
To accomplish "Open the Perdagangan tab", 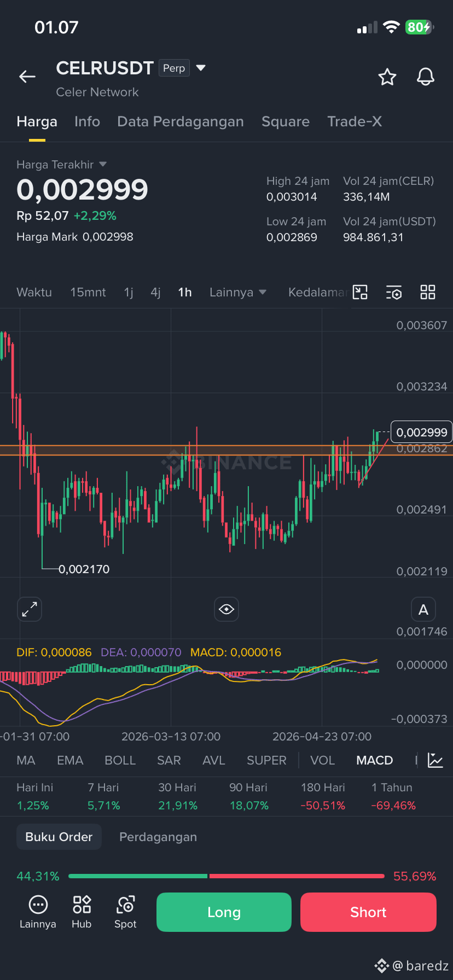I will point(158,837).
